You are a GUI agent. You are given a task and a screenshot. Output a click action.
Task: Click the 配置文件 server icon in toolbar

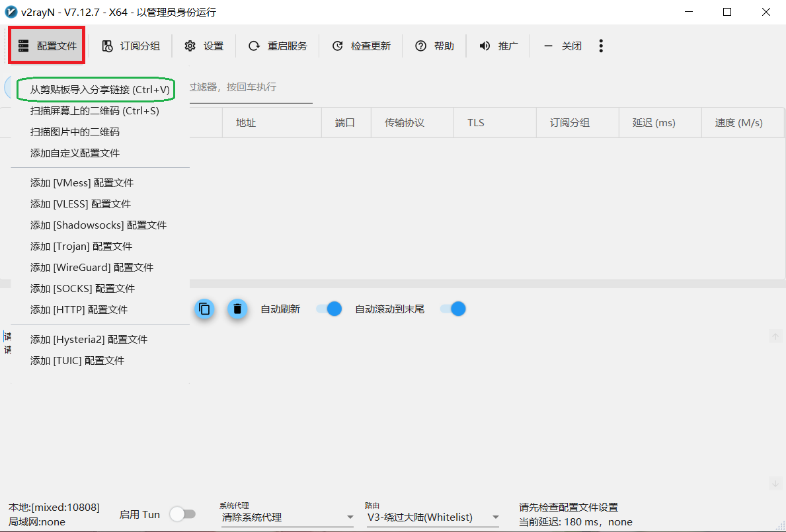[x=24, y=46]
